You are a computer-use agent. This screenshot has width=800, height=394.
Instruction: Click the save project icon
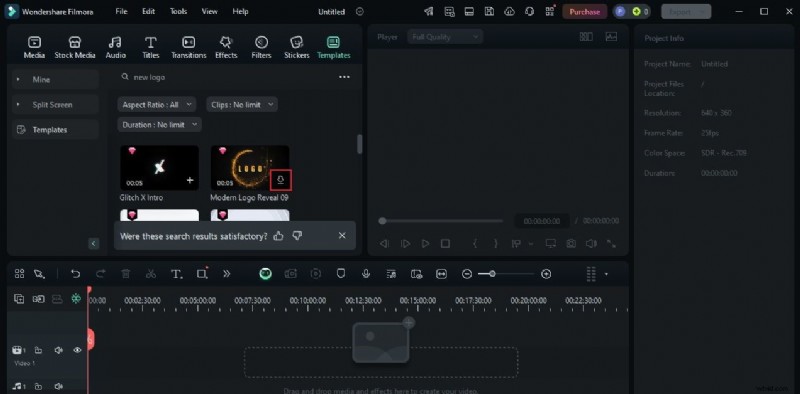(489, 11)
